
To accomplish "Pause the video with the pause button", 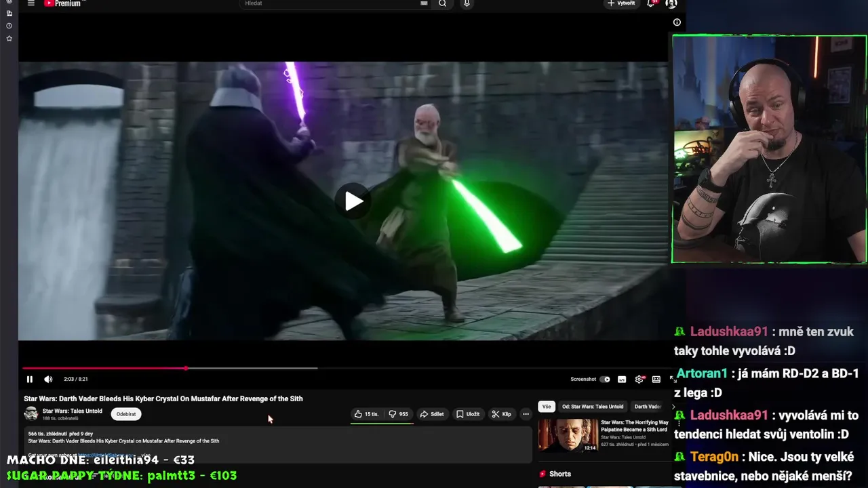I will pos(29,380).
